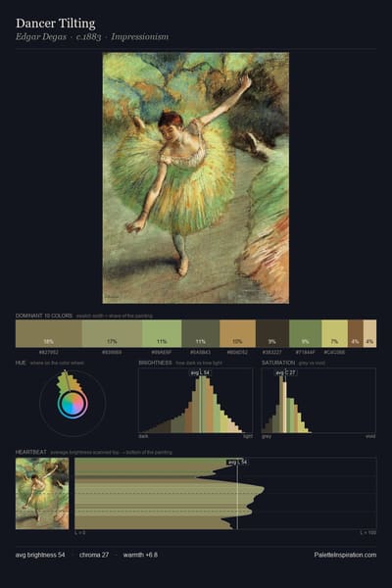
Task: Click the 'light' axis label under brightness
Action: (248, 436)
